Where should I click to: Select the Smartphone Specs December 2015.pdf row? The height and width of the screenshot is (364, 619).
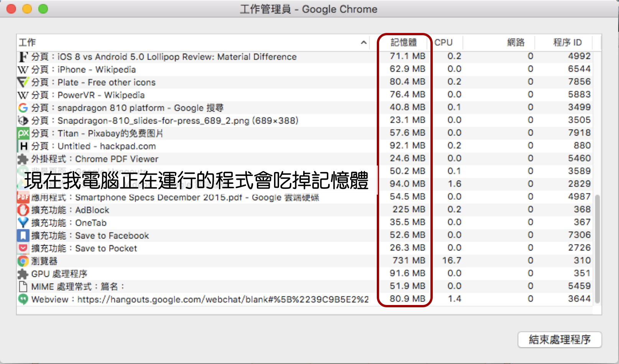[x=304, y=197]
